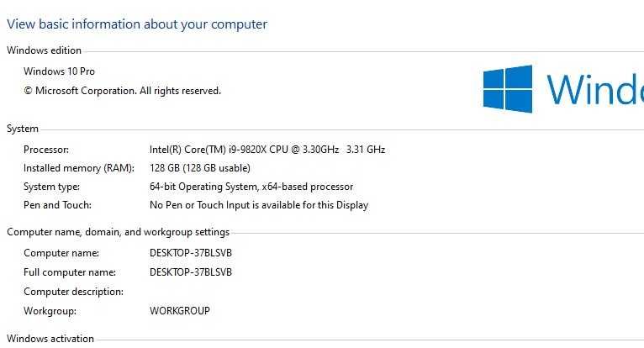
Task: Select the "System" section header
Action: pyautogui.click(x=23, y=129)
